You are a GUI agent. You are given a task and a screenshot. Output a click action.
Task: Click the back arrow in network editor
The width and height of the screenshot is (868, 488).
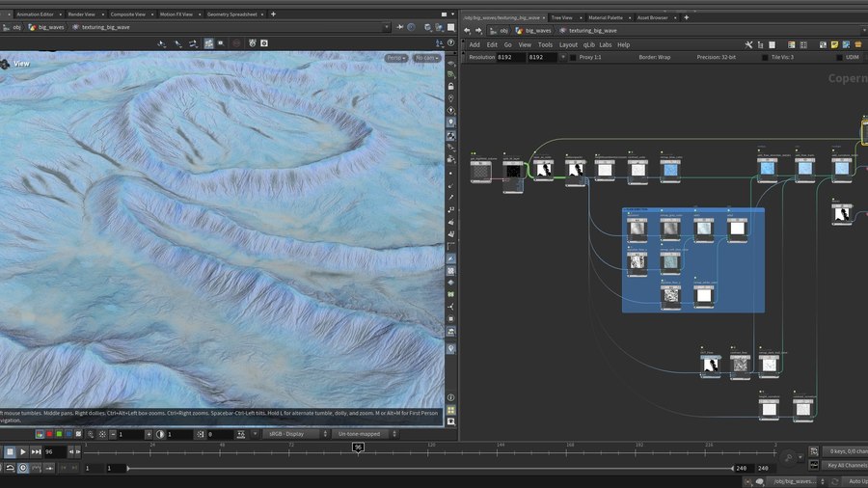[468, 30]
